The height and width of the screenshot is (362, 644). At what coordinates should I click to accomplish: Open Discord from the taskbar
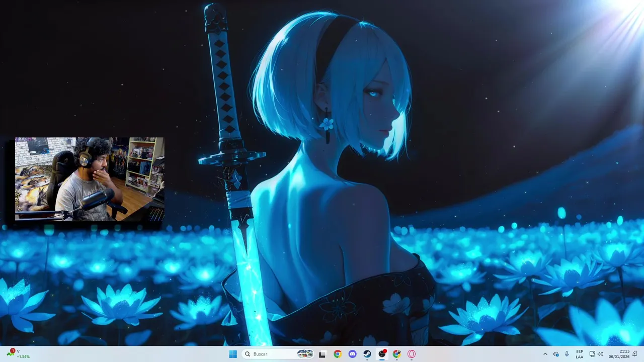(352, 354)
